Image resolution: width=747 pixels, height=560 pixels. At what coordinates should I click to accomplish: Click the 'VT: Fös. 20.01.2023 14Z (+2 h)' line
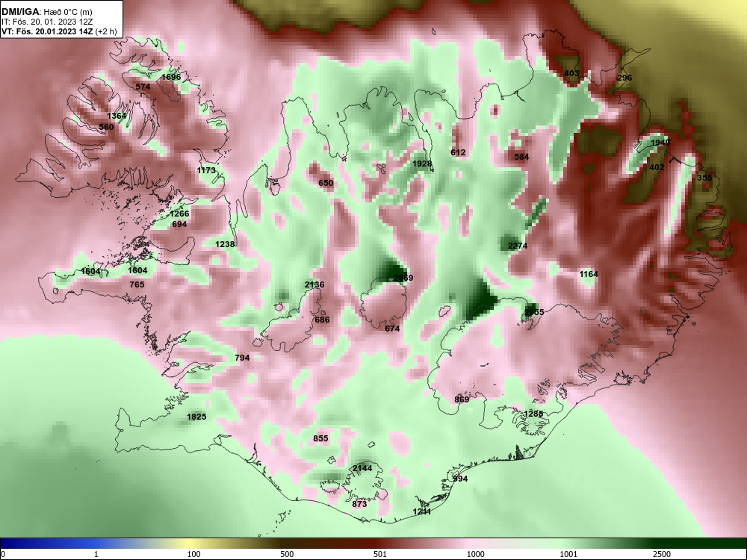pyautogui.click(x=59, y=31)
